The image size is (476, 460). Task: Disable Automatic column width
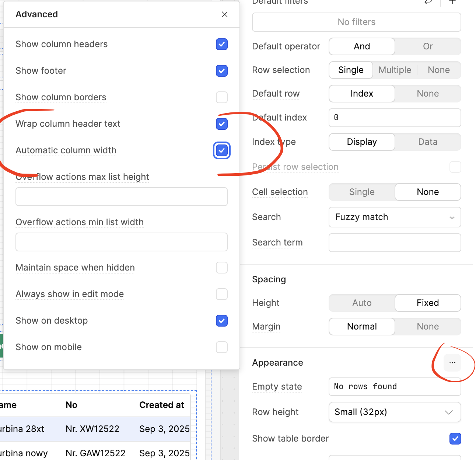[222, 150]
